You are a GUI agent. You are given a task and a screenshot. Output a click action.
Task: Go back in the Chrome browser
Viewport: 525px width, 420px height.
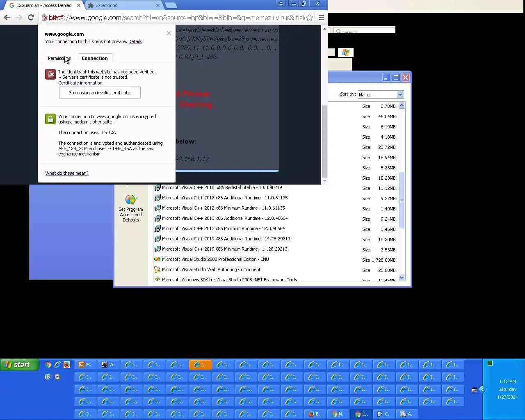7,17
